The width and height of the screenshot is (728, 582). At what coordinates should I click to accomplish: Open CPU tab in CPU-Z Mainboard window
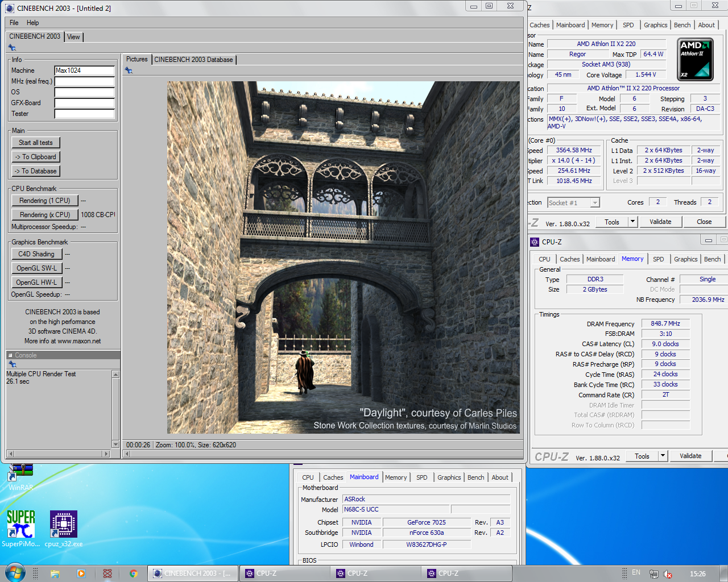(308, 477)
